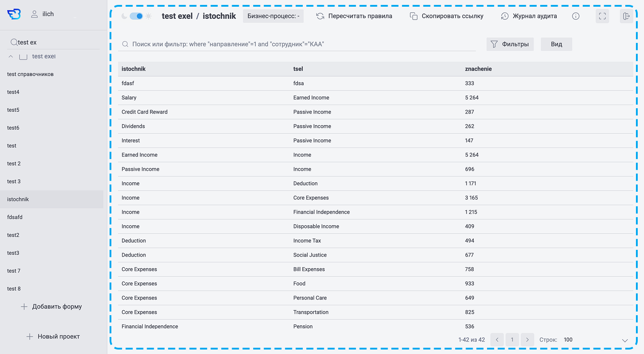Viewport: 644px width, 354px height.
Task: Click the info circle icon
Action: point(576,16)
